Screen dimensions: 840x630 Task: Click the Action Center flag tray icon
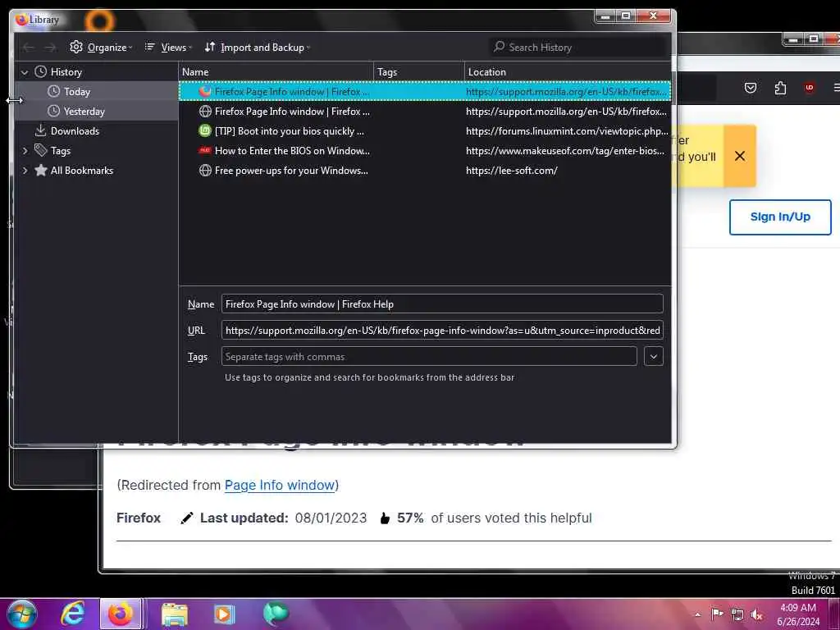(716, 614)
